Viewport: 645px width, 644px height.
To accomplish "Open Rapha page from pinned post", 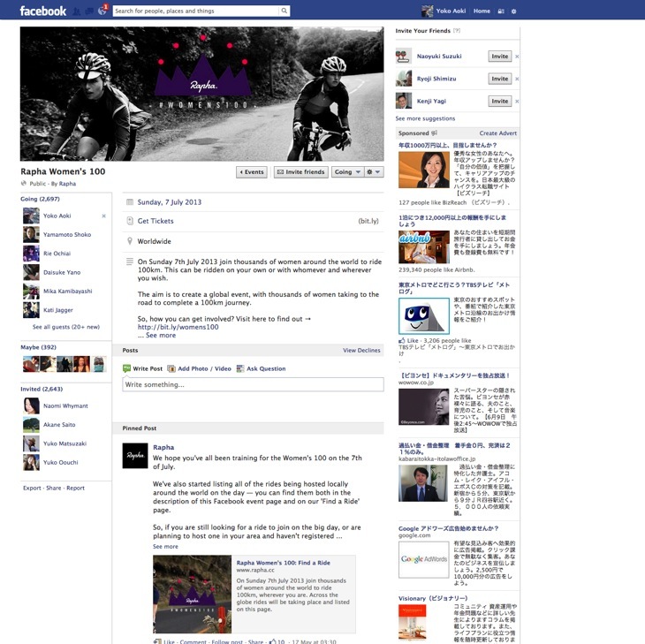I will tap(163, 447).
